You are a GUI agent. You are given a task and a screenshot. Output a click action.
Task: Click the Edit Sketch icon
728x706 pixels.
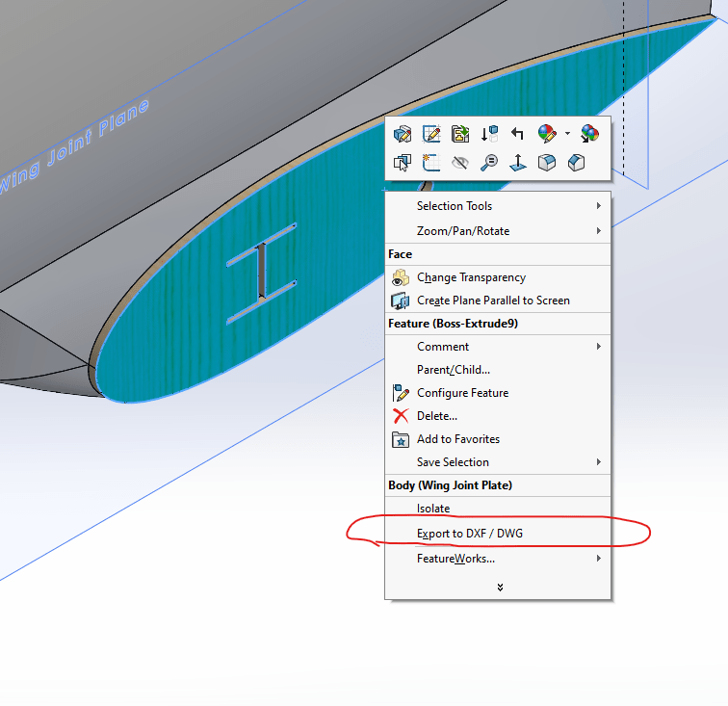point(431,134)
